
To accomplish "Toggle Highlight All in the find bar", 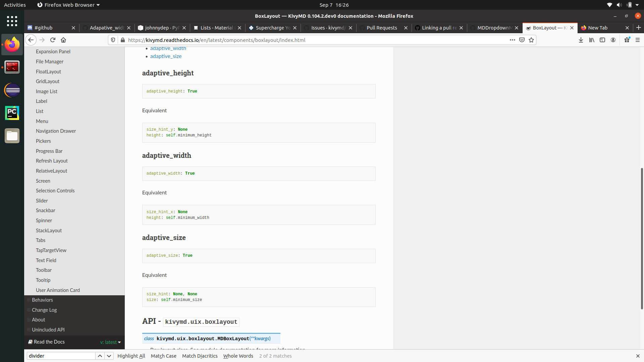I will coord(131,356).
